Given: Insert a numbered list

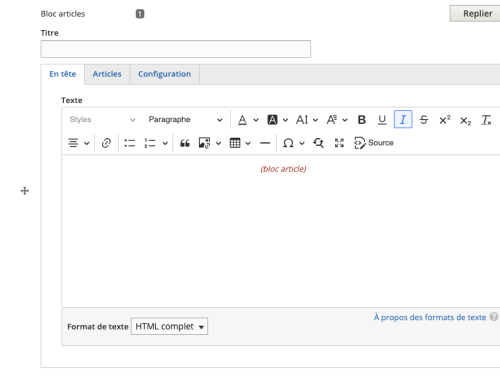Looking at the screenshot, I should coord(150,143).
